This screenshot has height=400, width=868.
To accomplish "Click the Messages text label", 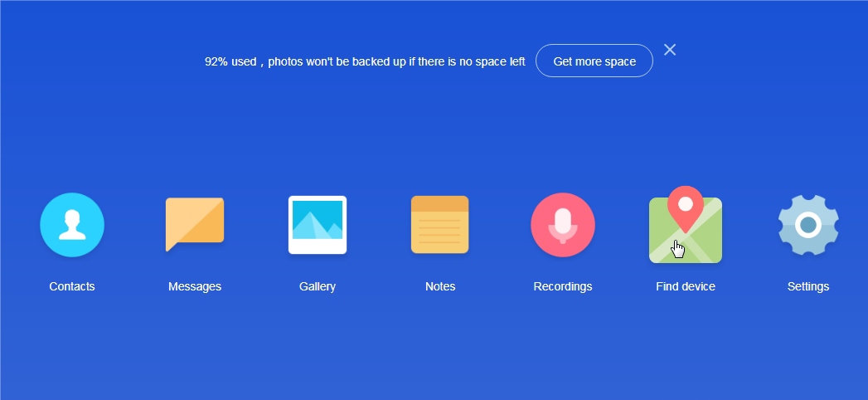I will (x=195, y=286).
